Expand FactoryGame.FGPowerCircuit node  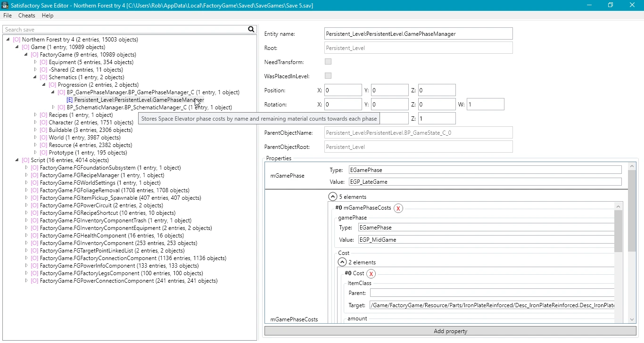26,205
